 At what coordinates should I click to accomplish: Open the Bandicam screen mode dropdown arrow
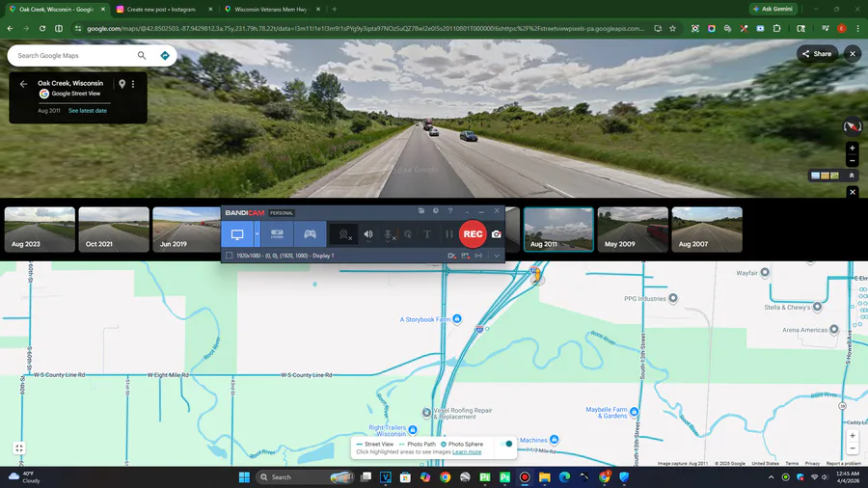(x=257, y=234)
